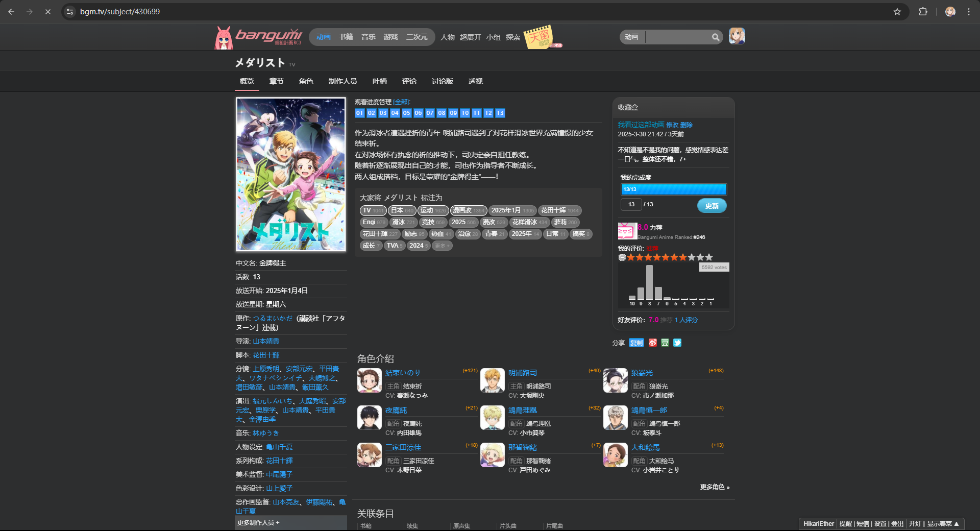Open 夜鷹純 character avatar
The image size is (980, 531).
tap(370, 418)
